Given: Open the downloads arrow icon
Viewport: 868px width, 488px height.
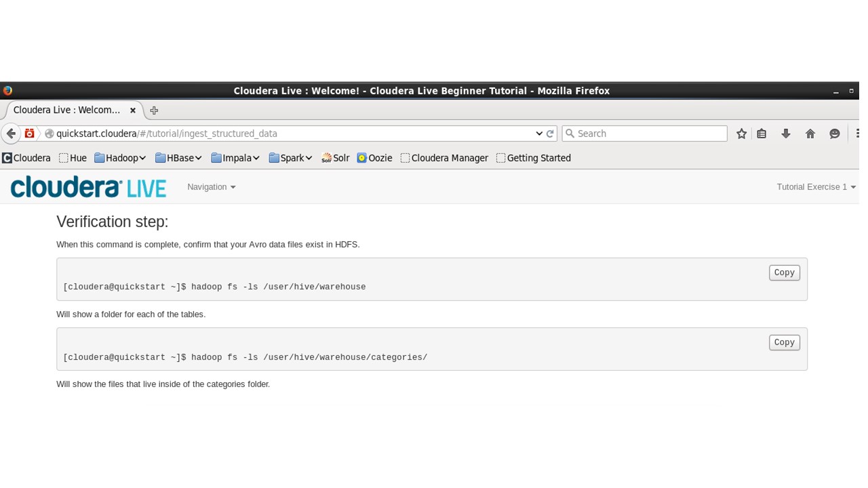Looking at the screenshot, I should tap(786, 134).
